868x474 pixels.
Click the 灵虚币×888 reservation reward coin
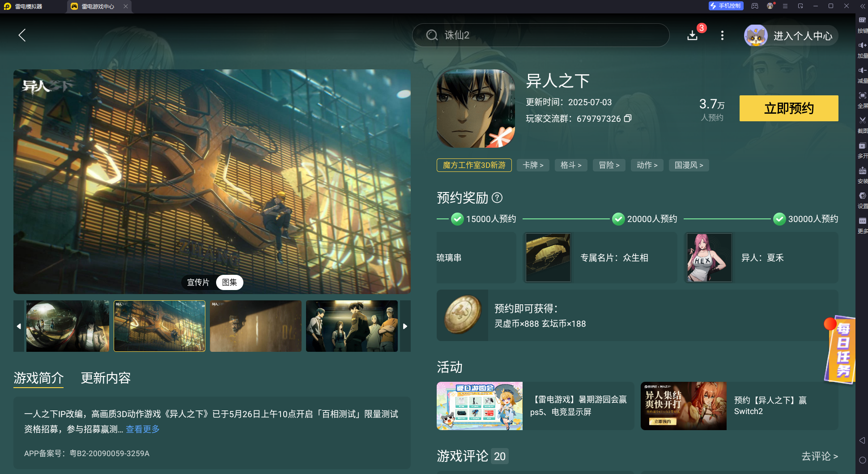click(x=463, y=315)
